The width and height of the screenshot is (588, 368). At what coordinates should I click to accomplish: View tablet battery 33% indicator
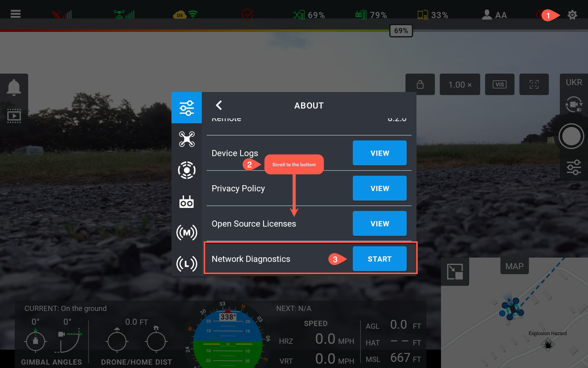(433, 15)
